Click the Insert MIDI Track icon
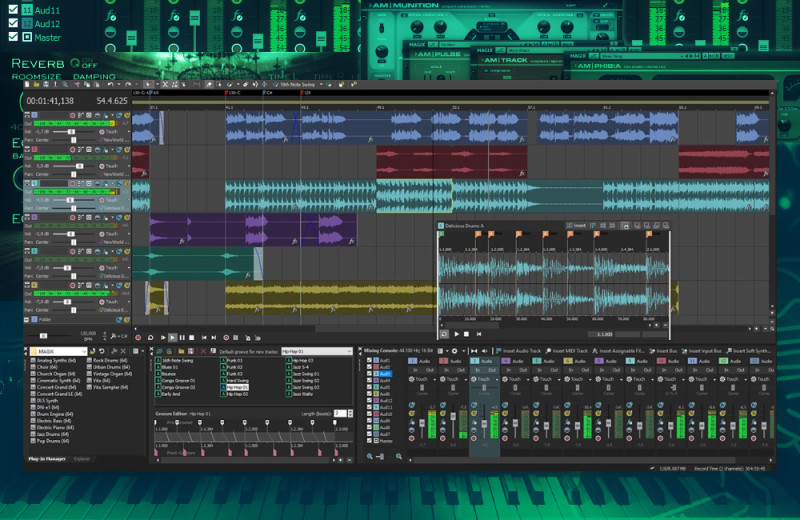The image size is (800, 520). [548, 351]
